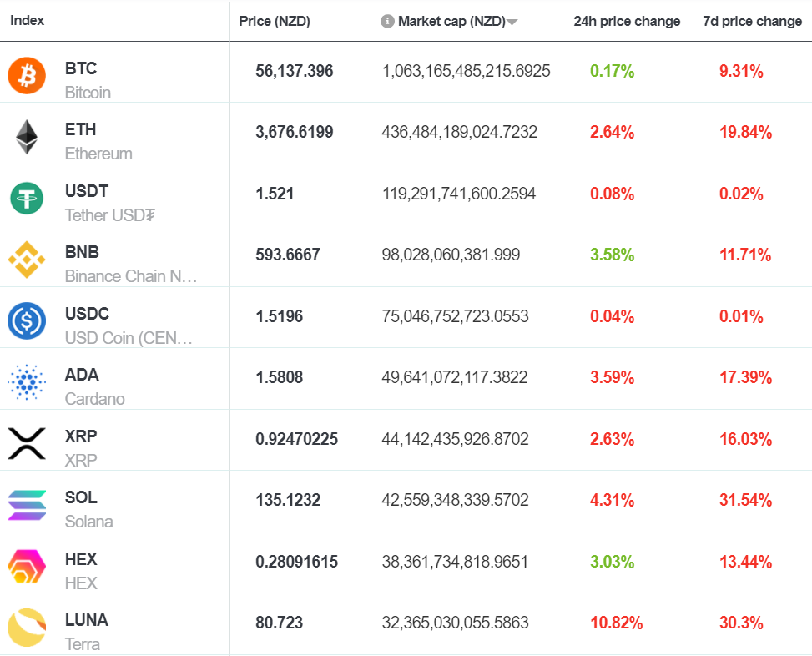Open the ETH ticker link
812x656 pixels.
click(80, 129)
